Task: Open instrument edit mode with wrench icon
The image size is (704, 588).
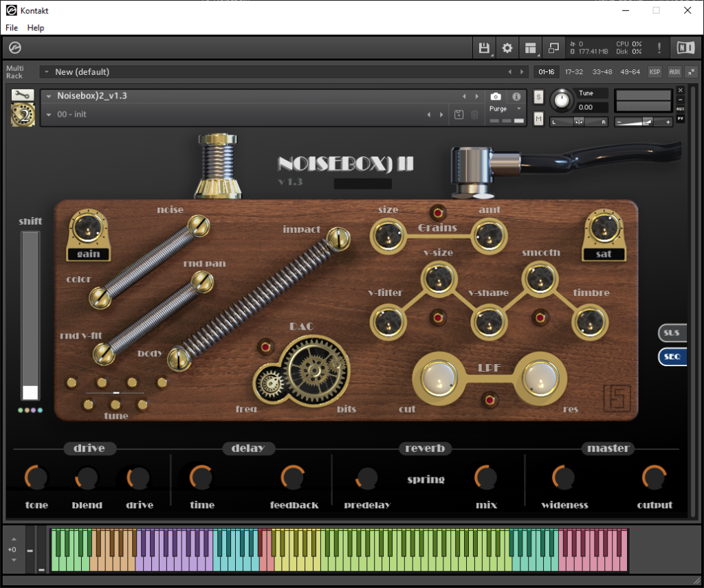Action: [x=23, y=95]
